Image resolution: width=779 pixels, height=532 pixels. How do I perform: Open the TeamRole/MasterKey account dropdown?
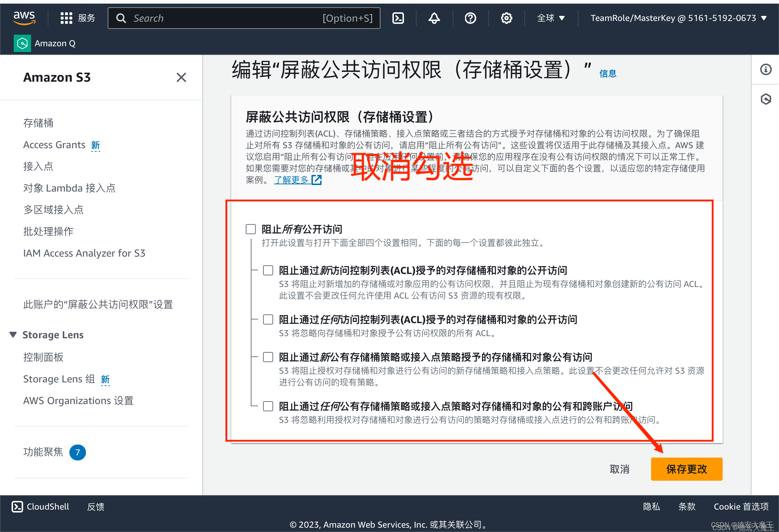pos(679,18)
